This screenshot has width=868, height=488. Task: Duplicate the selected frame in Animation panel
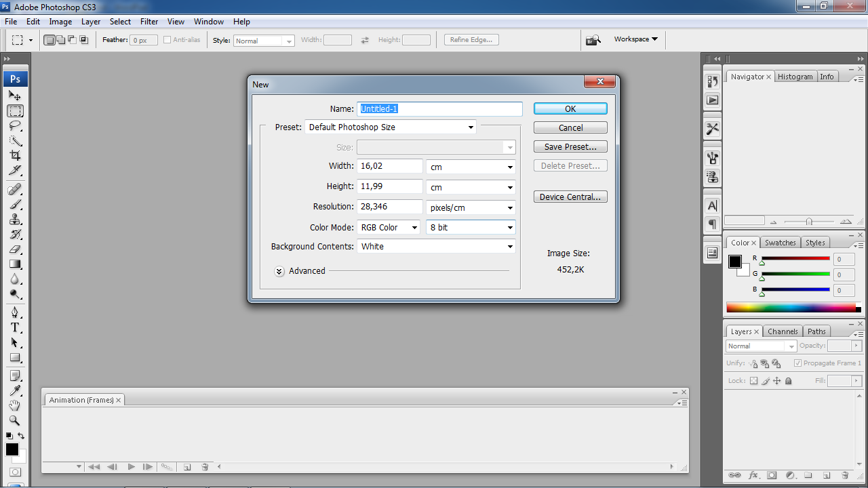(187, 467)
